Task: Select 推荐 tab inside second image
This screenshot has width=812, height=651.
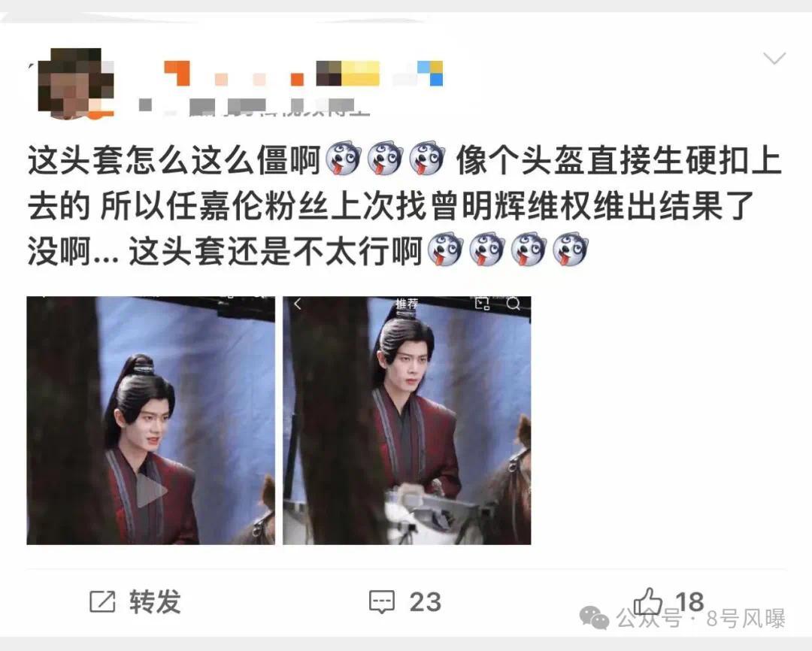Action: pos(407,304)
